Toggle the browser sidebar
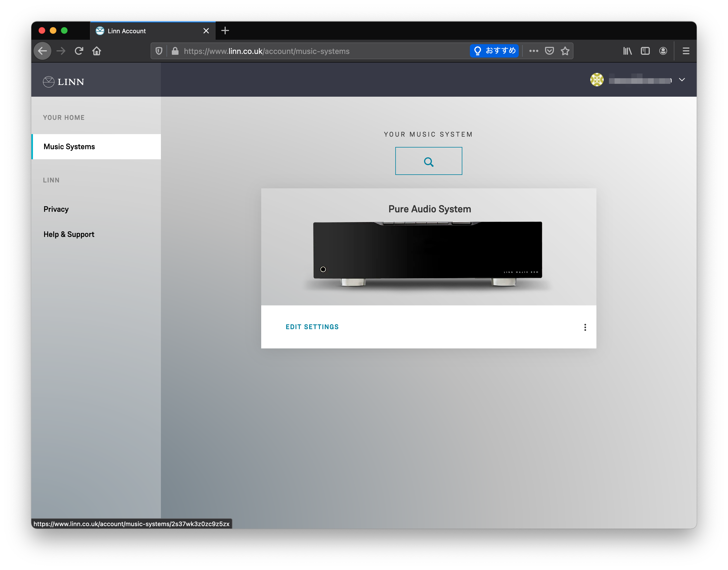This screenshot has width=728, height=570. 645,51
